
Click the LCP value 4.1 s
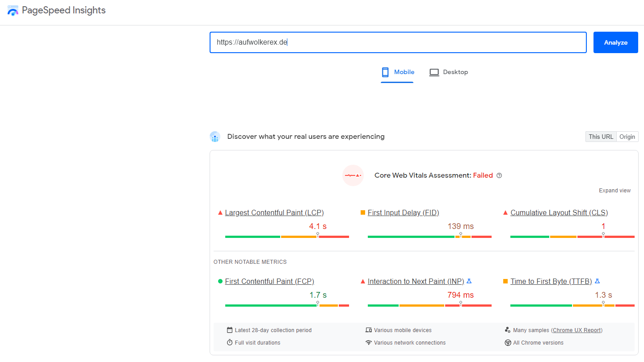coord(318,226)
